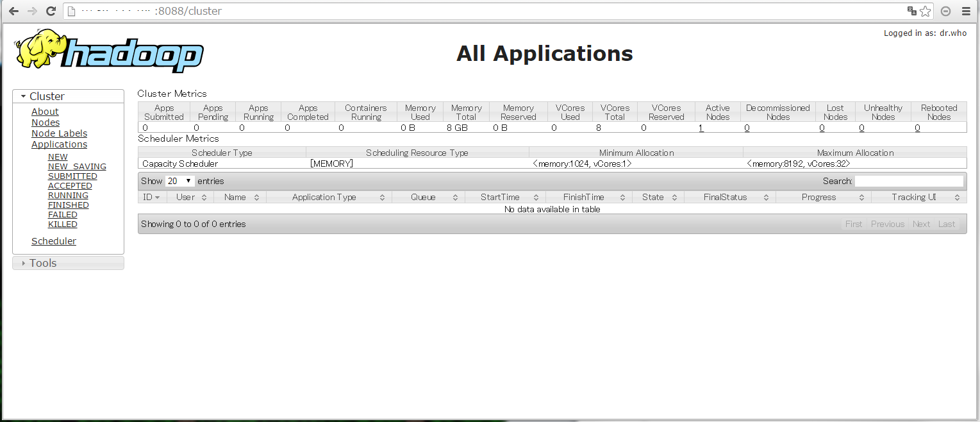The image size is (980, 422).
Task: Bookmark this page with the star icon
Action: [x=926, y=11]
